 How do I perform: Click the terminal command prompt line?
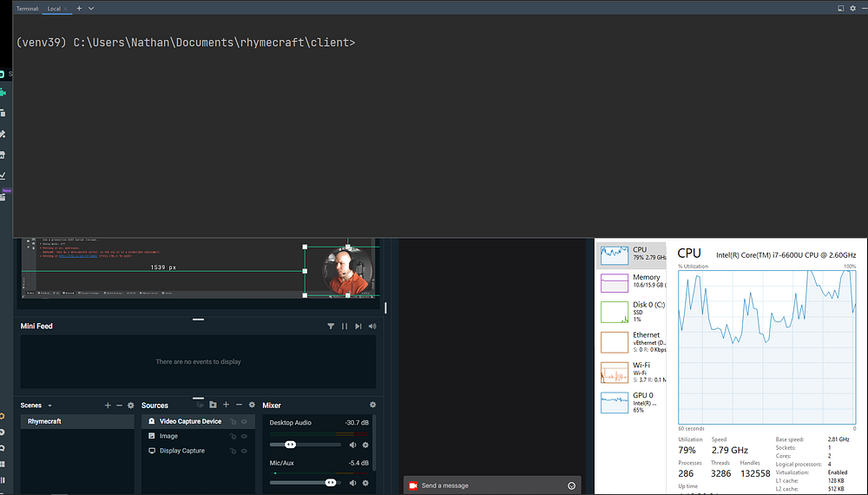pos(186,43)
